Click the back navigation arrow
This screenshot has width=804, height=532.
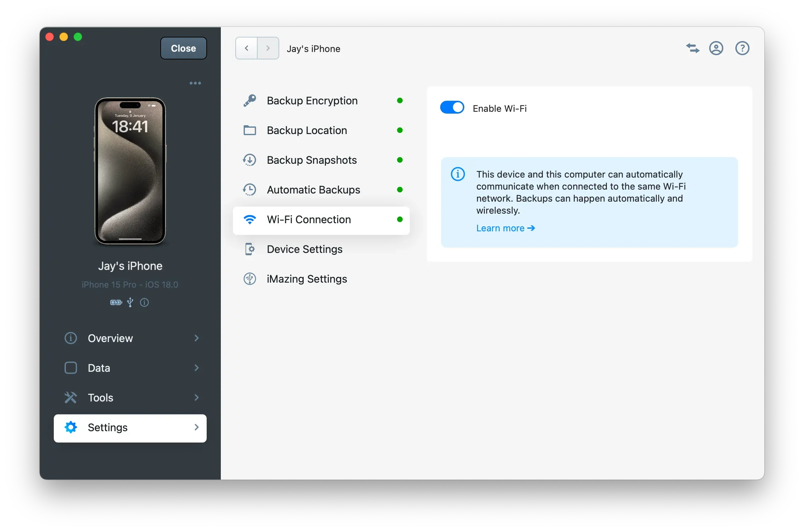[246, 48]
